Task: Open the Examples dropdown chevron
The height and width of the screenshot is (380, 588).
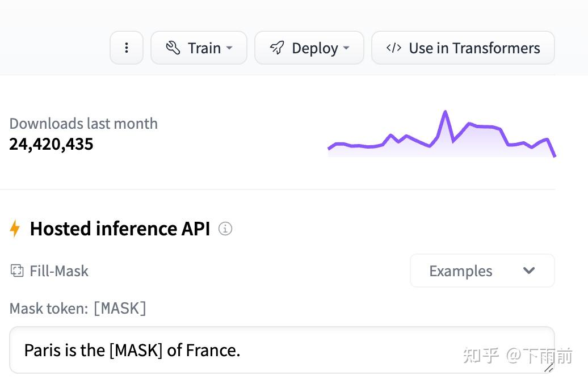Action: tap(529, 271)
